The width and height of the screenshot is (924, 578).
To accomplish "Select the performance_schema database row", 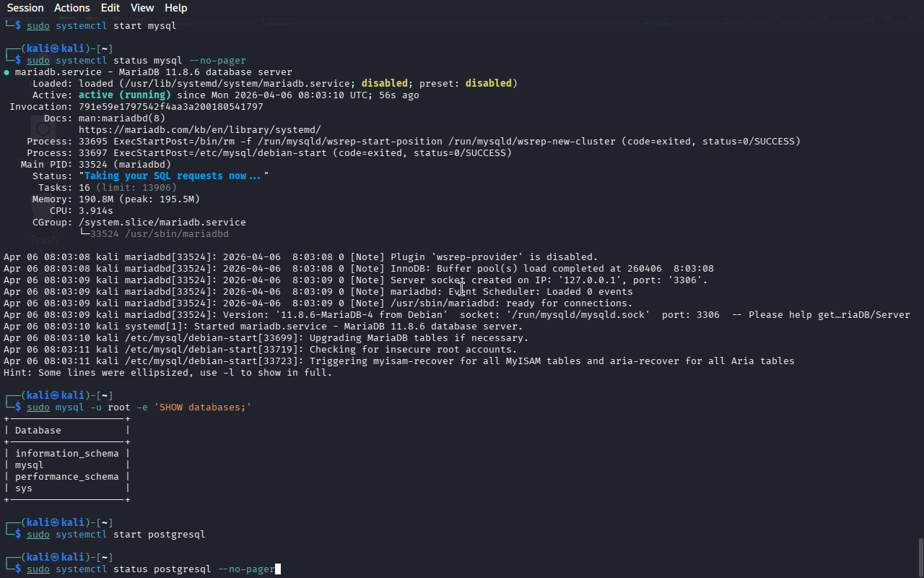I will point(66,477).
